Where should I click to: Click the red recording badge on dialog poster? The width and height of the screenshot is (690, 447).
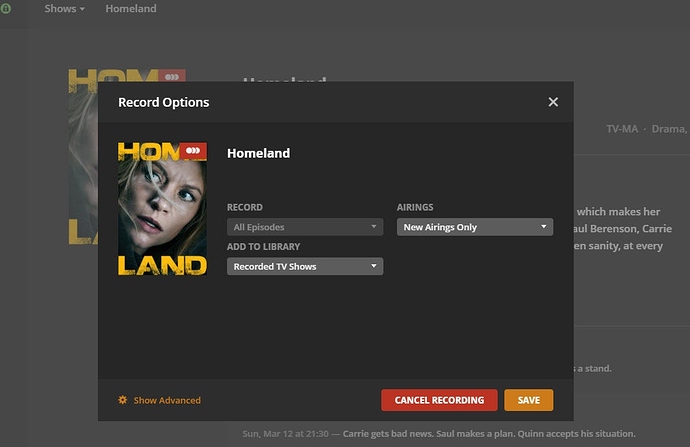coord(193,151)
